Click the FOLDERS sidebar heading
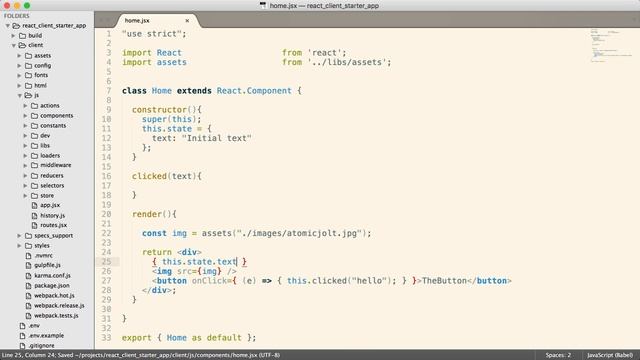 tap(17, 16)
